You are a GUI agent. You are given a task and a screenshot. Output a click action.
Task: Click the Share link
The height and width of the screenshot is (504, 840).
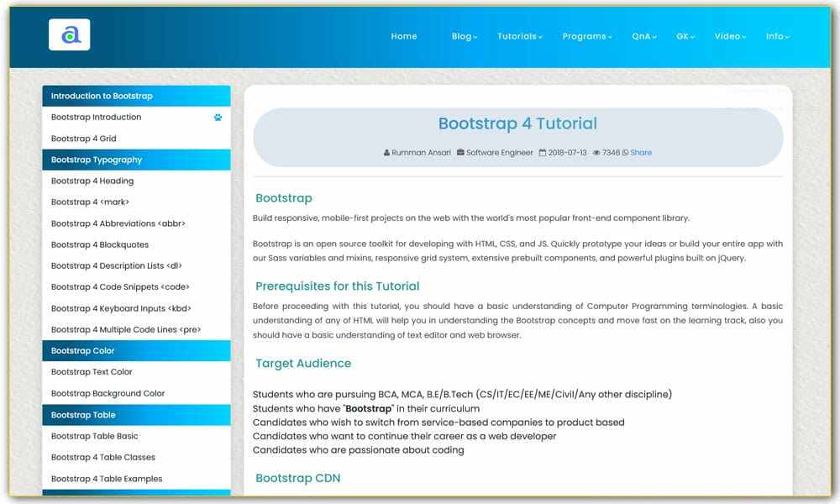point(641,153)
